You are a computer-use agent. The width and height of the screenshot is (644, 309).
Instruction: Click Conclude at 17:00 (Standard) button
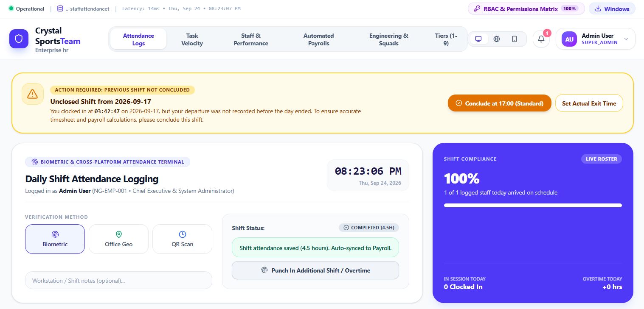pyautogui.click(x=499, y=103)
